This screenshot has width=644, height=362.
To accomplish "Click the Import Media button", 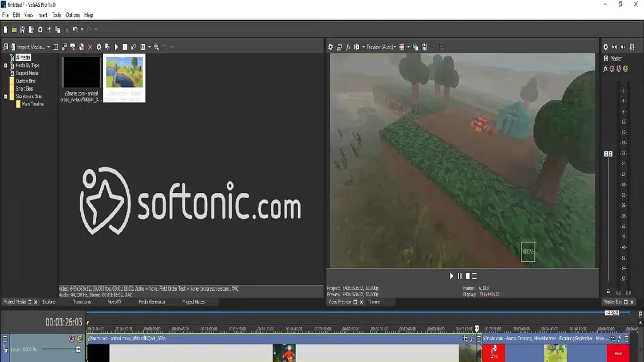I will point(28,47).
